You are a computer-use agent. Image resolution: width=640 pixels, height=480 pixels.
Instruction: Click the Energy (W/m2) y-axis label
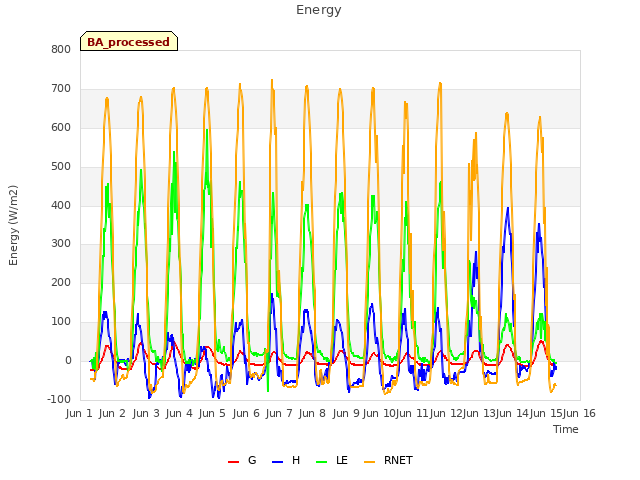13,225
